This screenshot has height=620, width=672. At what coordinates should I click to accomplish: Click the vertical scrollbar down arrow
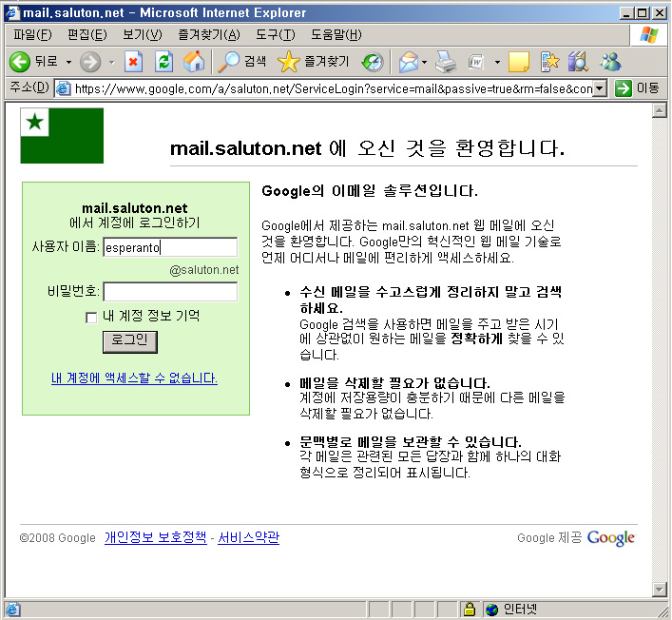point(659,590)
